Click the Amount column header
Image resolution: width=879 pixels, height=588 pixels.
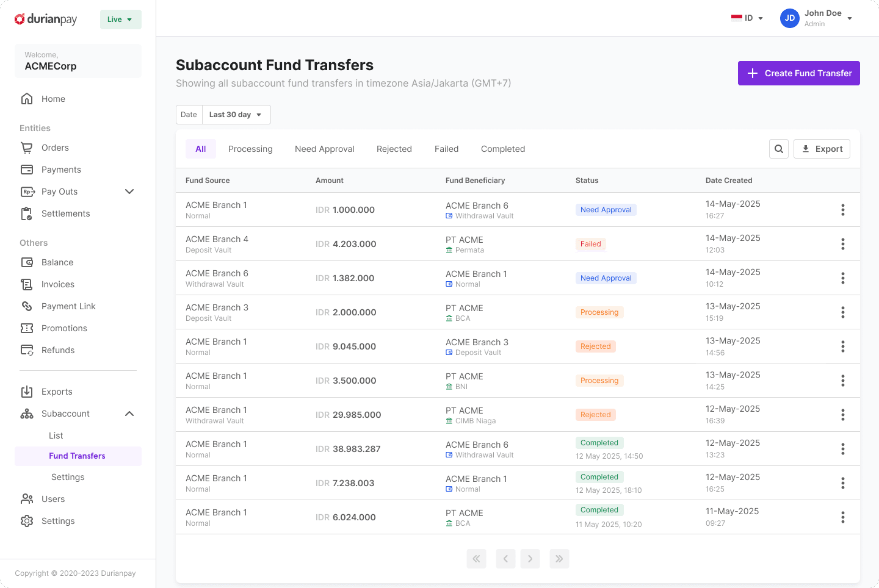(330, 181)
